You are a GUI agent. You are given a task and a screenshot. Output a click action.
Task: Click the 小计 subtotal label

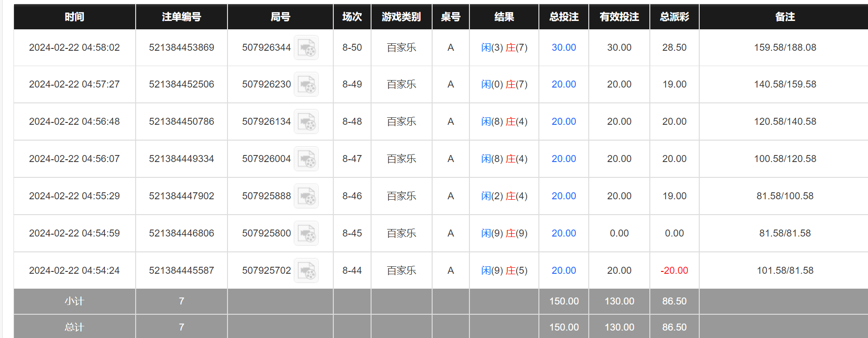75,301
